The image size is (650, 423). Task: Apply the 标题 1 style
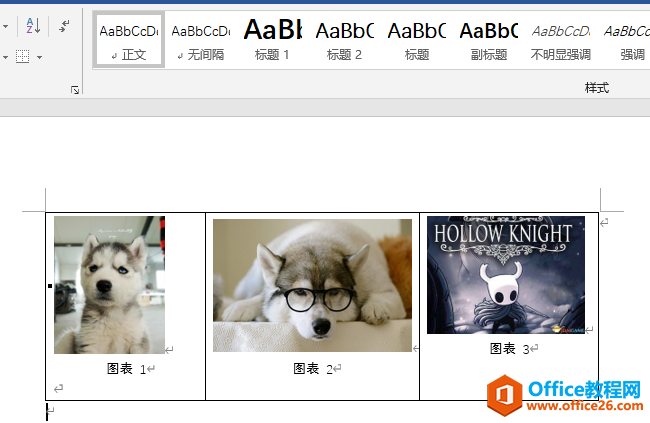tap(272, 40)
